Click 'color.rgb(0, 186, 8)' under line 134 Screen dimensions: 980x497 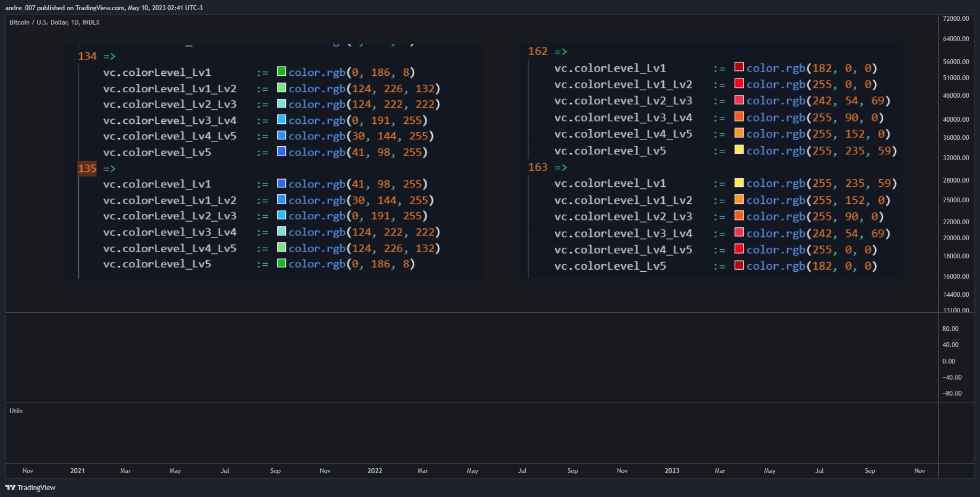pos(352,72)
